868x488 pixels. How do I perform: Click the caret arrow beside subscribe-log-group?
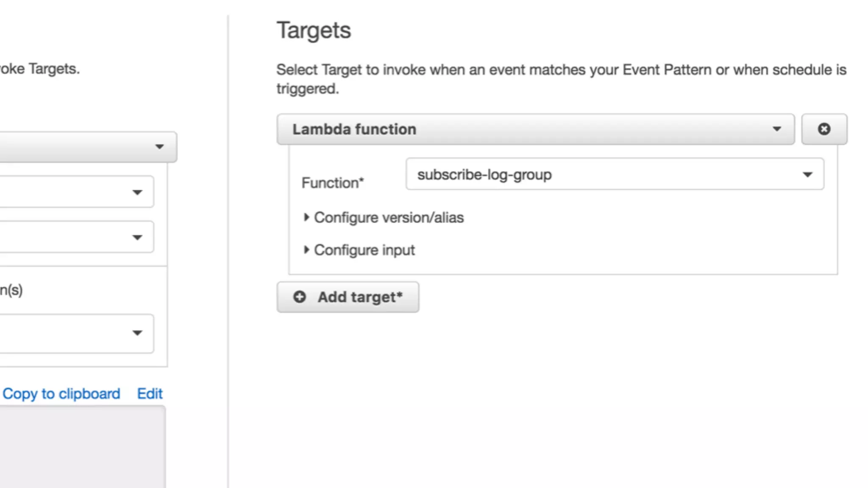tap(807, 175)
